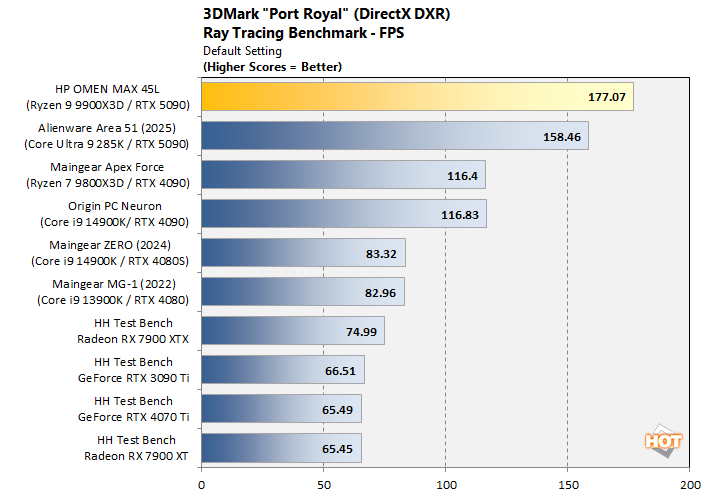708x496 pixels.
Task: Click the bar value 116.83
Action: (460, 215)
